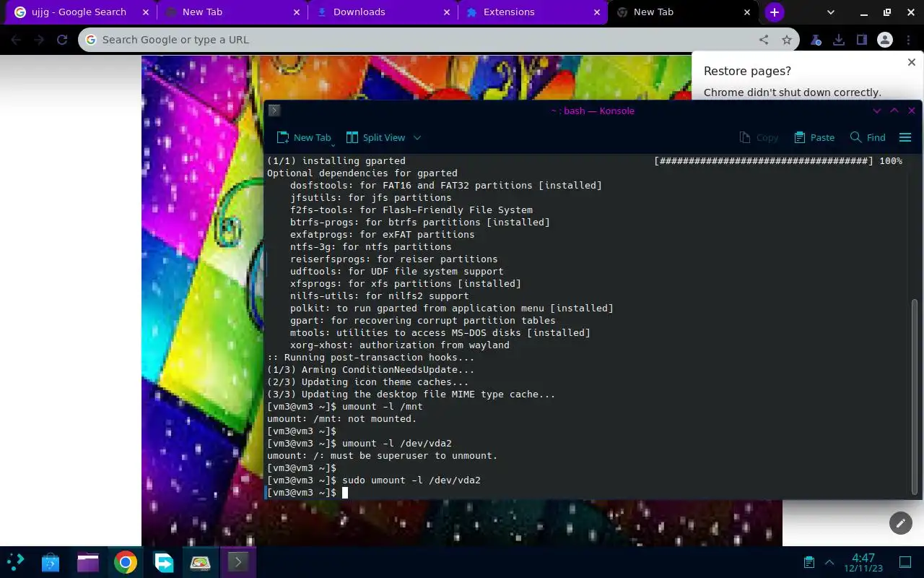Close the Extensions tab
The image size is (924, 578).
597,12
